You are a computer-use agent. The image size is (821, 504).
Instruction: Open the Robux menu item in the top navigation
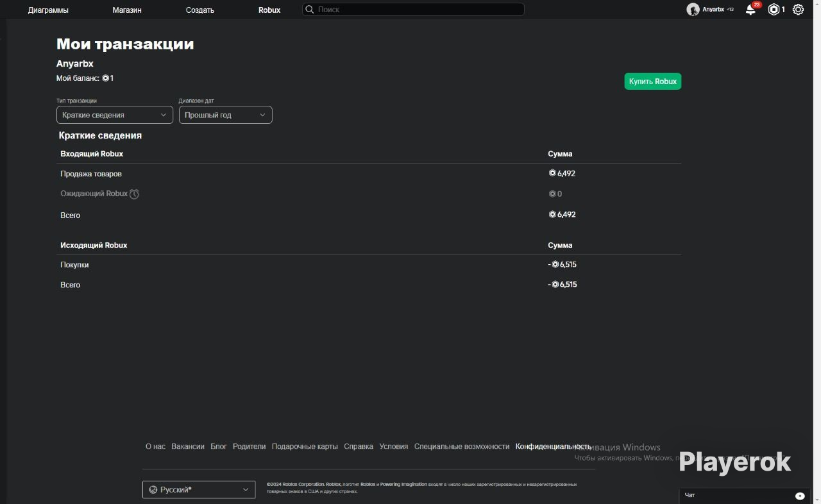[269, 10]
